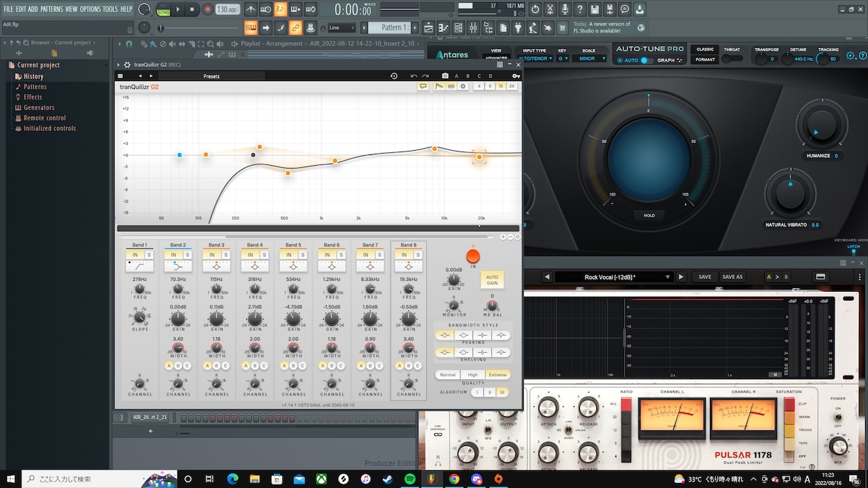Screen dimensions: 868x488
Task: Click the microphone one-click recording icon
Action: click(565, 9)
